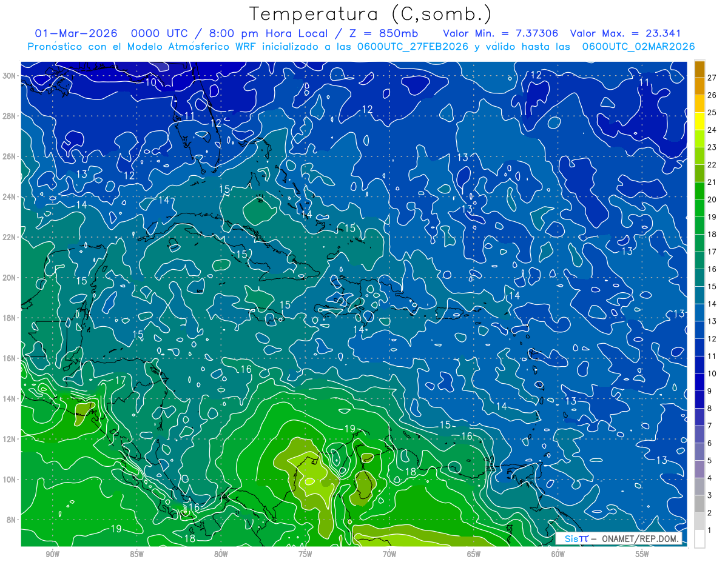Screen dimensions: 728x562
Task: Click legend scale value "14"
Action: pyautogui.click(x=712, y=304)
